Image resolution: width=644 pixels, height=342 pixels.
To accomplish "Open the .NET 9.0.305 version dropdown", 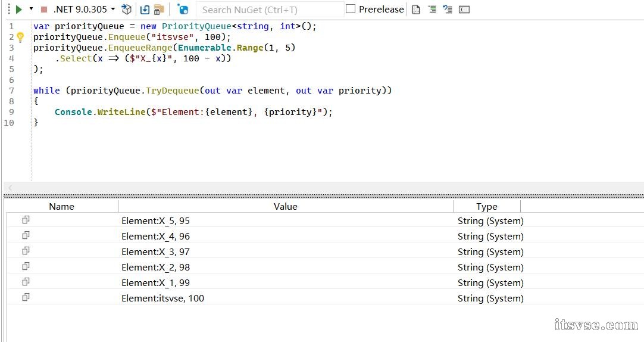I will coord(84,10).
